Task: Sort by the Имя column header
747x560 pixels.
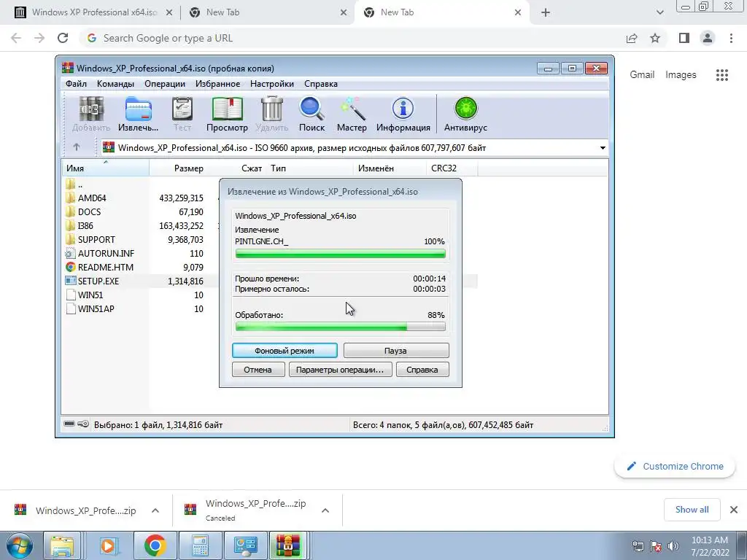Action: (105, 168)
